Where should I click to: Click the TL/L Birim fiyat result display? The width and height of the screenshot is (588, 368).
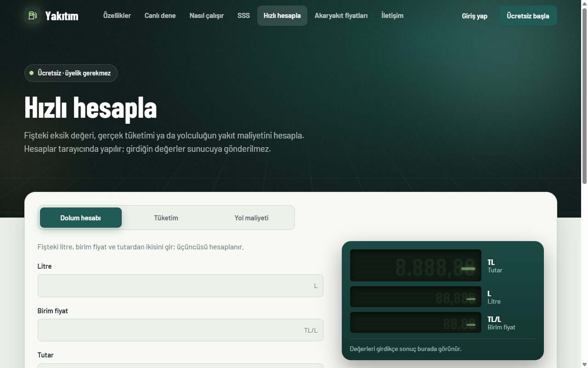(x=416, y=323)
